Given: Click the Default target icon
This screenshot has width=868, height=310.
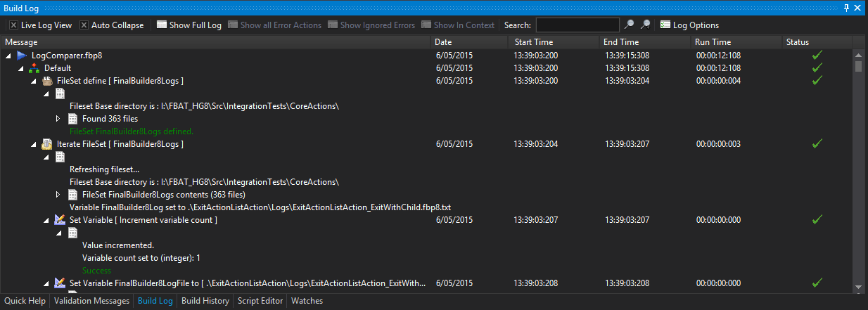Looking at the screenshot, I should 34,68.
